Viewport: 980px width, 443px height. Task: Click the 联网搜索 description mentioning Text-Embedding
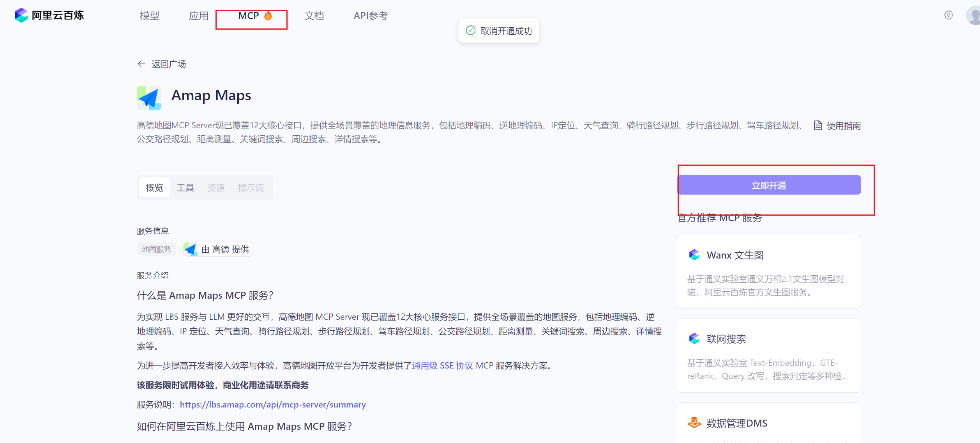pyautogui.click(x=767, y=369)
